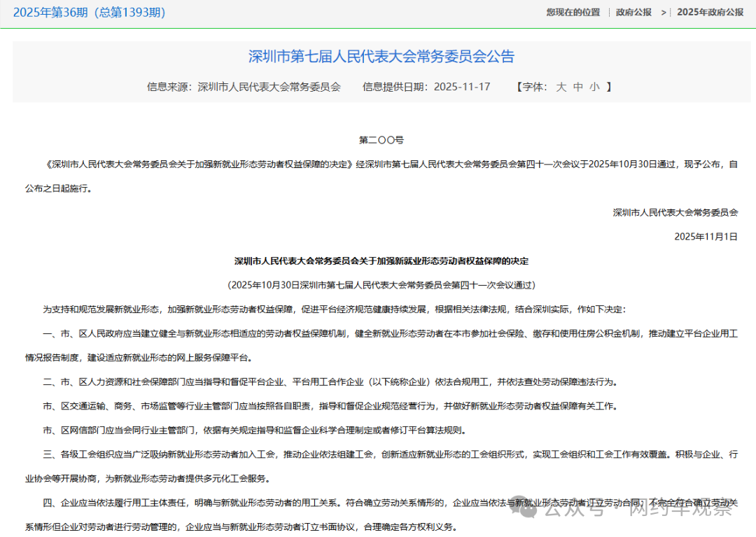The image size is (756, 537).
Task: Click the paragraph starting 为支持和规范发展新就业形态
Action: pos(334,309)
